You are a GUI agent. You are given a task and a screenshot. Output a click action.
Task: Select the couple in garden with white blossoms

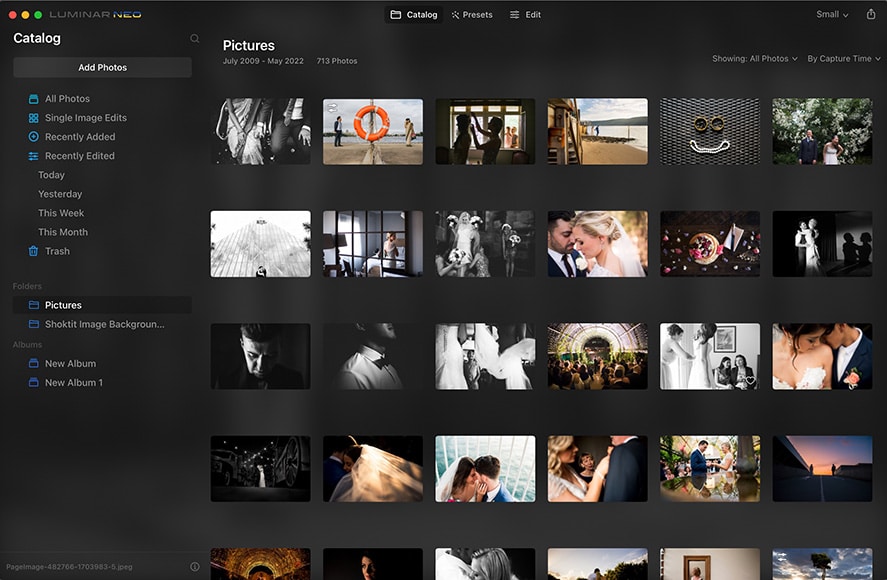tap(823, 131)
